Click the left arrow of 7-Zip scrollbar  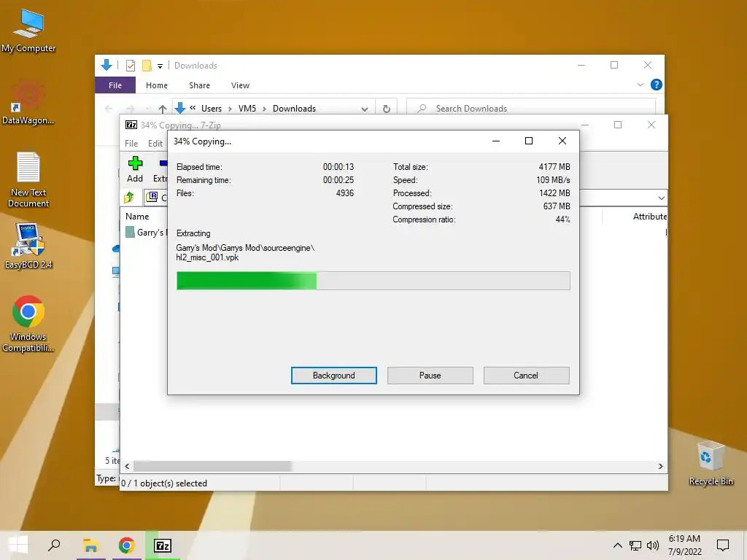click(x=127, y=466)
